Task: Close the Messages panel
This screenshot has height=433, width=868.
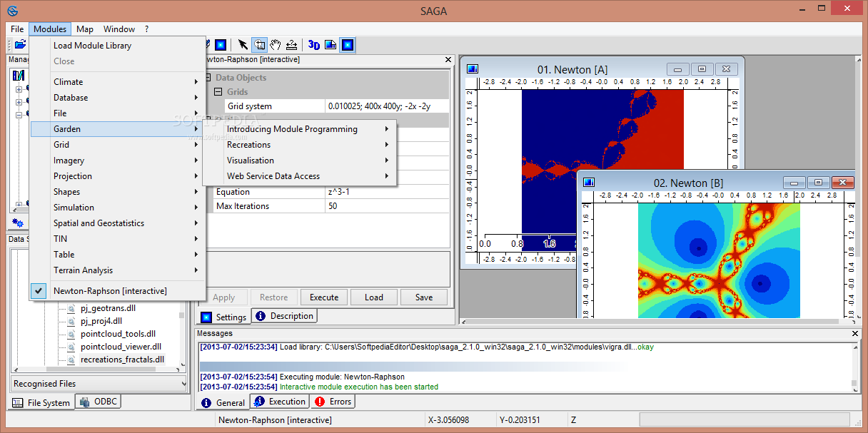Action: click(x=856, y=333)
